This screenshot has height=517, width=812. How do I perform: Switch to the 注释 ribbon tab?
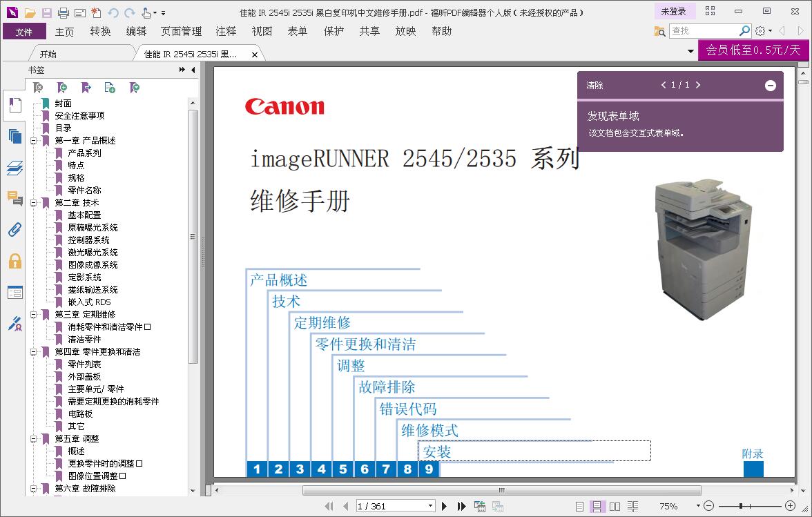tap(226, 31)
